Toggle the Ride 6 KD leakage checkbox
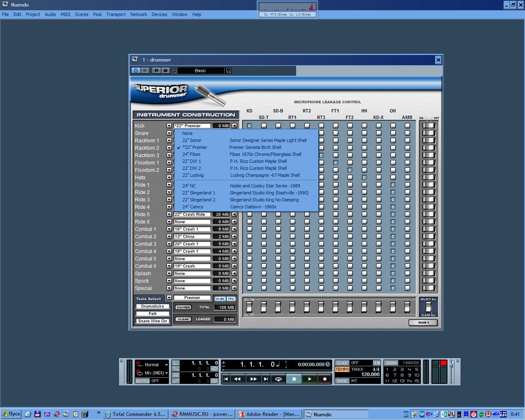 point(249,222)
